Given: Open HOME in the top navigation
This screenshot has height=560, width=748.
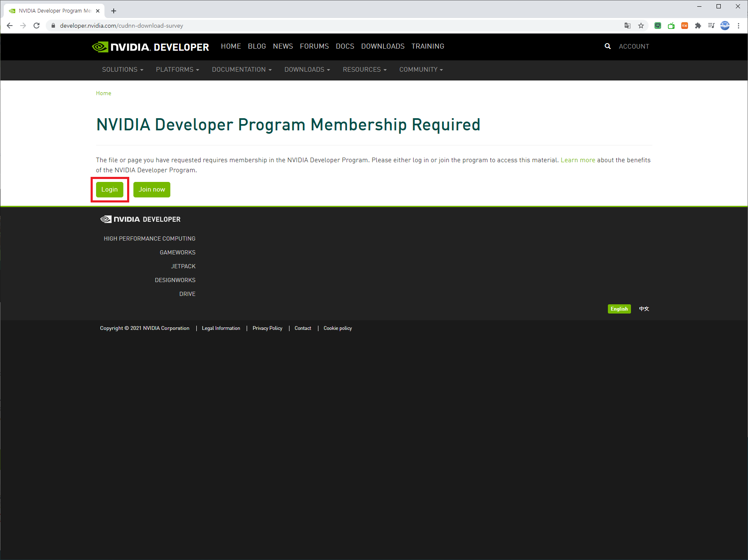Looking at the screenshot, I should [231, 46].
